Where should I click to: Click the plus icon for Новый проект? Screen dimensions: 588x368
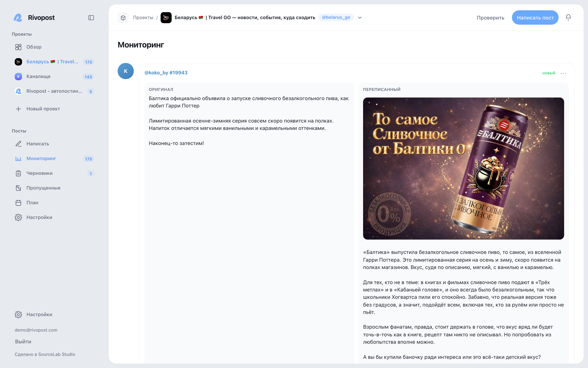(x=18, y=109)
